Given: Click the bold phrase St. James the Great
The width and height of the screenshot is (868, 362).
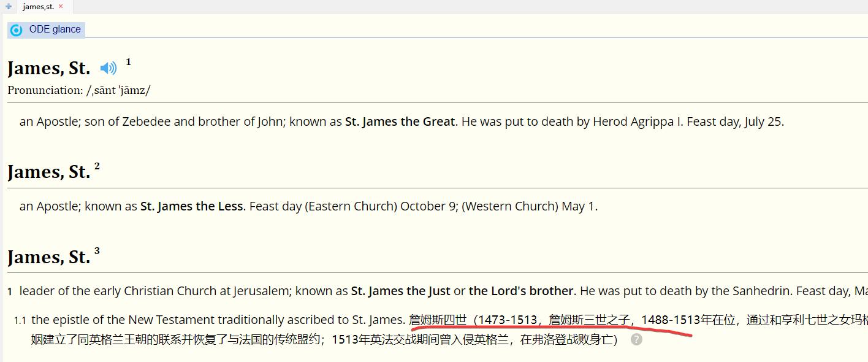Looking at the screenshot, I should tap(401, 121).
